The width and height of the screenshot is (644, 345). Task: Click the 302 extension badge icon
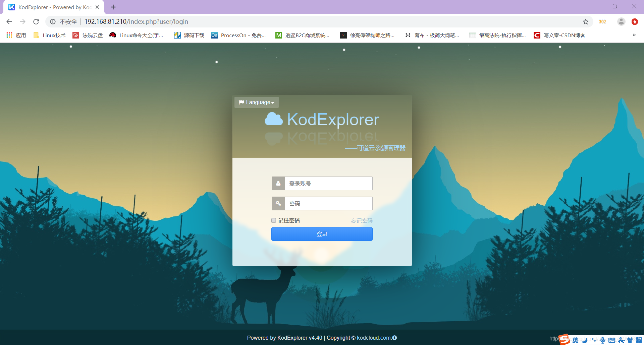[x=602, y=21]
